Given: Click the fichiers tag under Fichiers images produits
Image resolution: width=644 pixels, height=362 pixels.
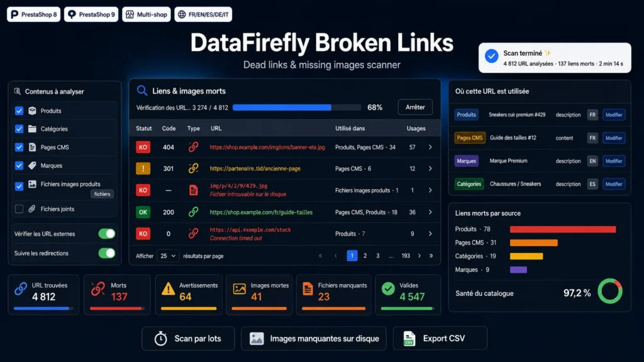Looking at the screenshot, I should pos(102,194).
